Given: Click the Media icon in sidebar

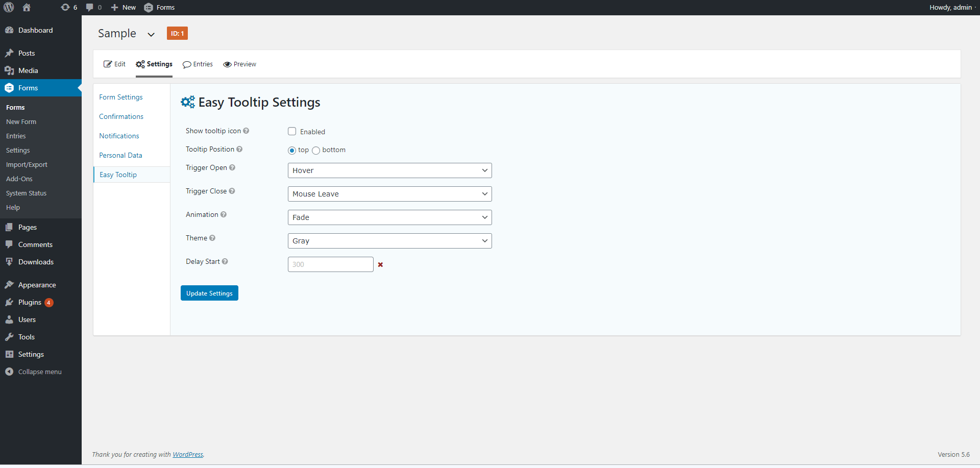Looking at the screenshot, I should [x=9, y=70].
